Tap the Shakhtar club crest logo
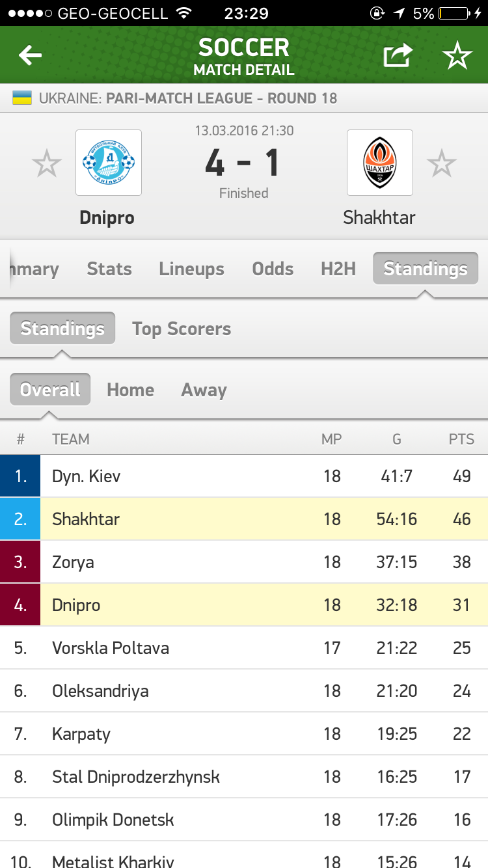Image resolution: width=488 pixels, height=868 pixels. pos(379,163)
